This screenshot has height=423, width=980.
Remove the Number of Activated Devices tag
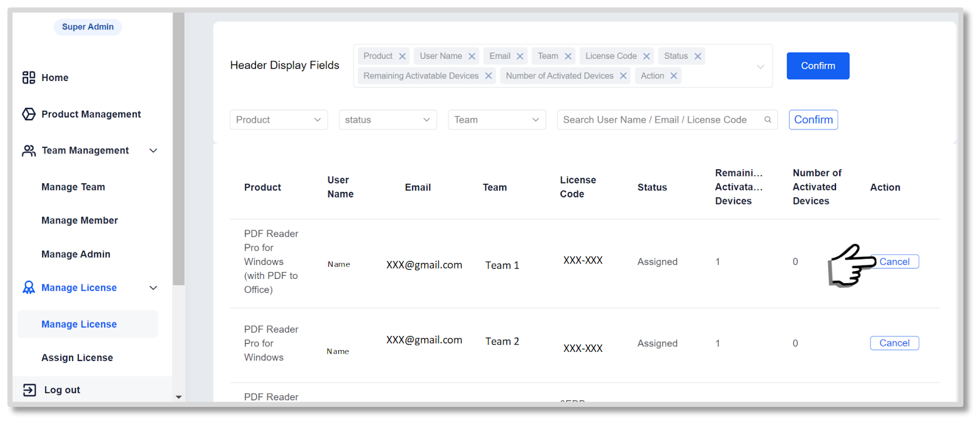[x=623, y=76]
